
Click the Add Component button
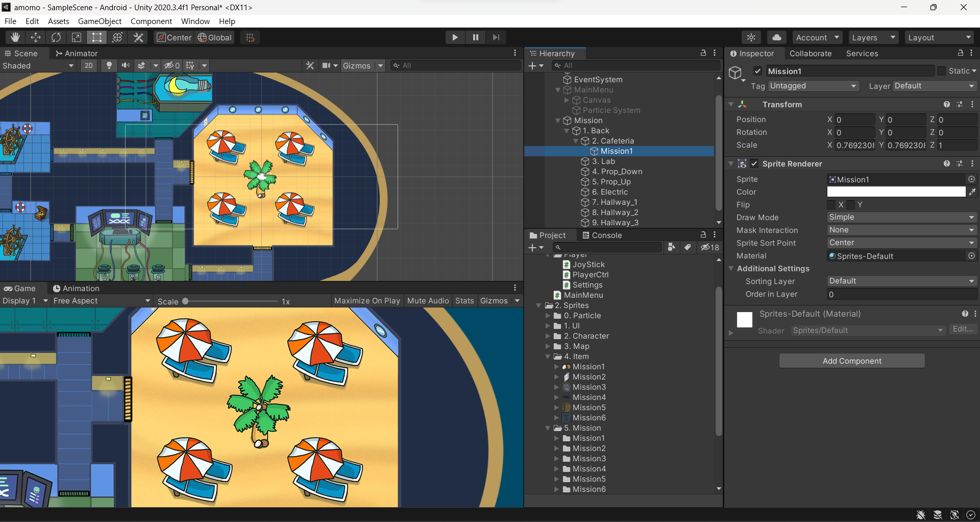pyautogui.click(x=852, y=361)
